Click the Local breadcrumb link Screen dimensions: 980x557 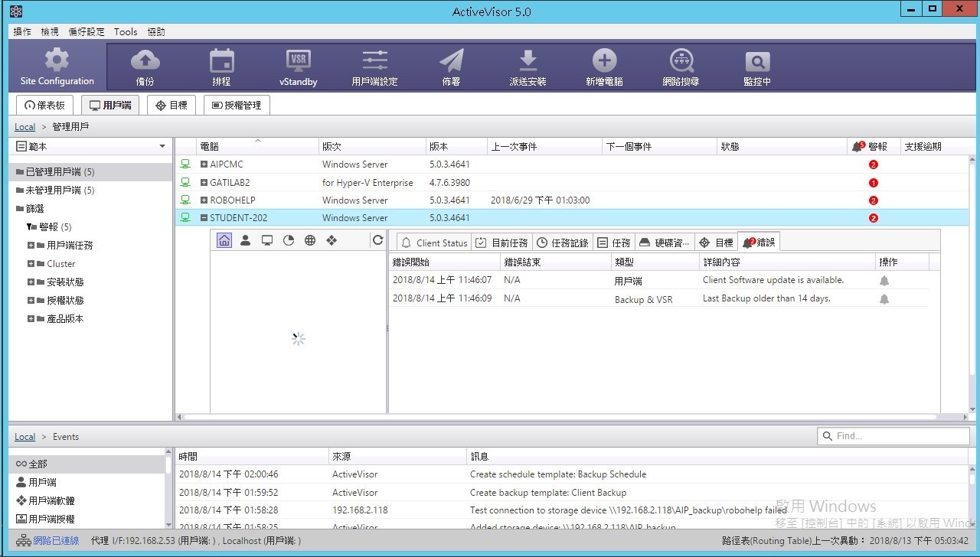click(24, 126)
